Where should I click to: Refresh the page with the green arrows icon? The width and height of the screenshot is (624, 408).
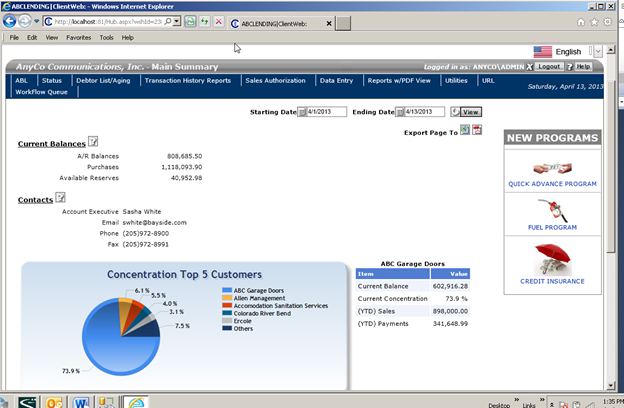point(205,21)
